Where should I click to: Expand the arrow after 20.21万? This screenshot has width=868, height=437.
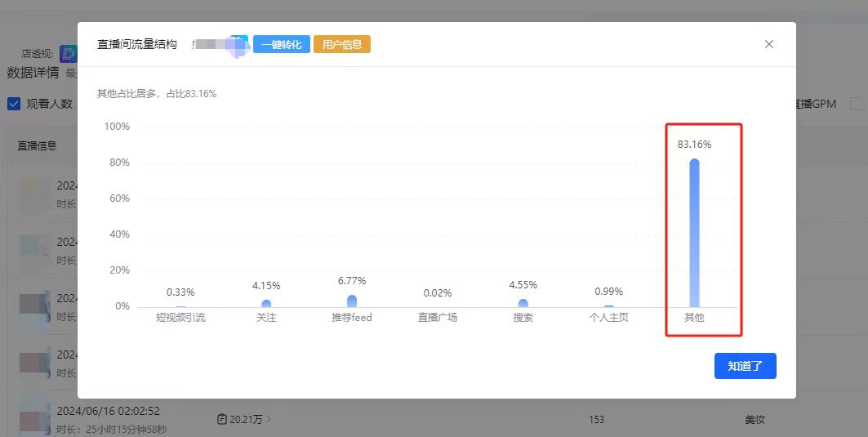point(270,420)
